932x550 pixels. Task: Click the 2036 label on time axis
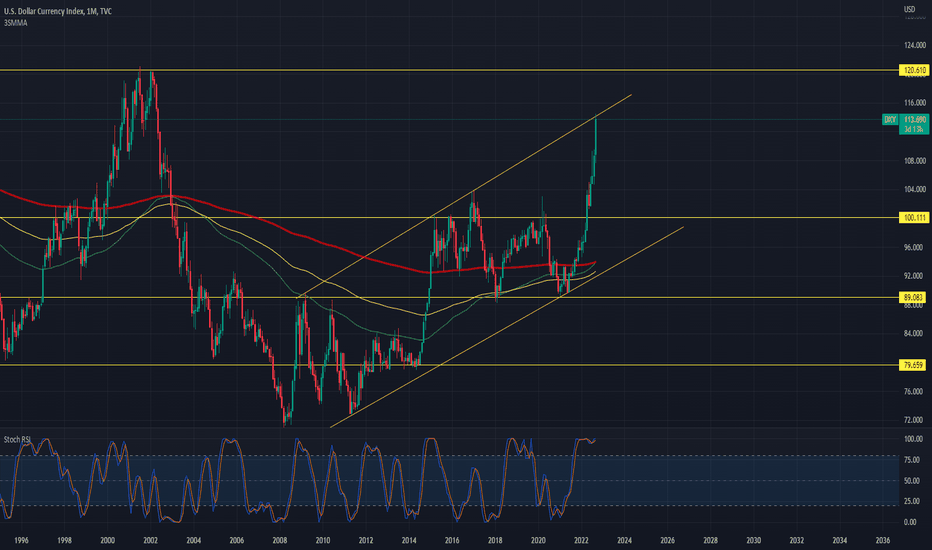(883, 540)
